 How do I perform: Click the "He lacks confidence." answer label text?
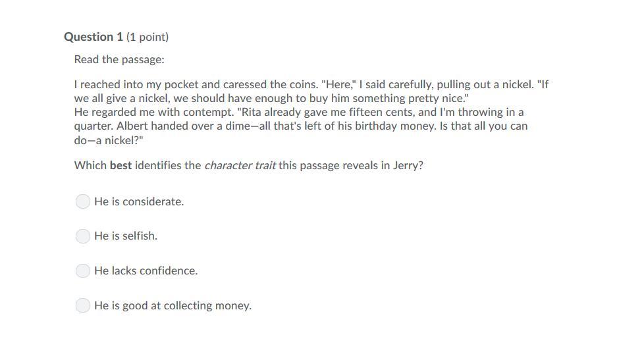146,271
